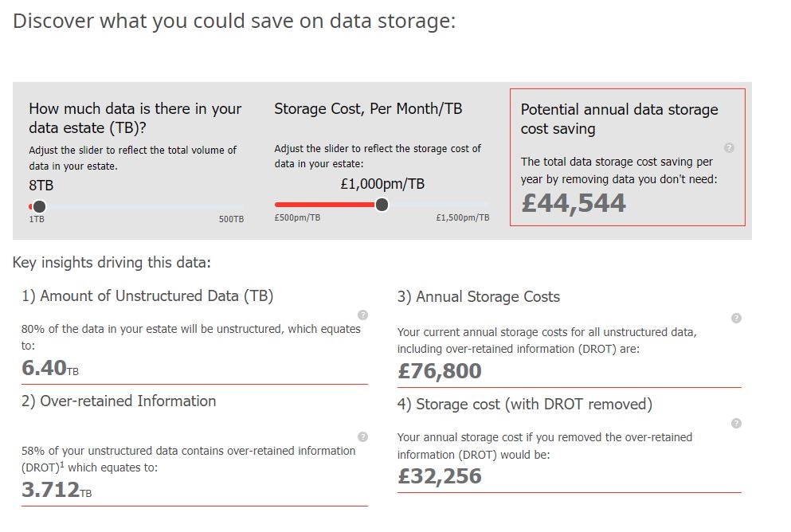Viewport: 791px width, 532px height.
Task: Open help icon for Storage cost with DROT removed
Action: (736, 423)
